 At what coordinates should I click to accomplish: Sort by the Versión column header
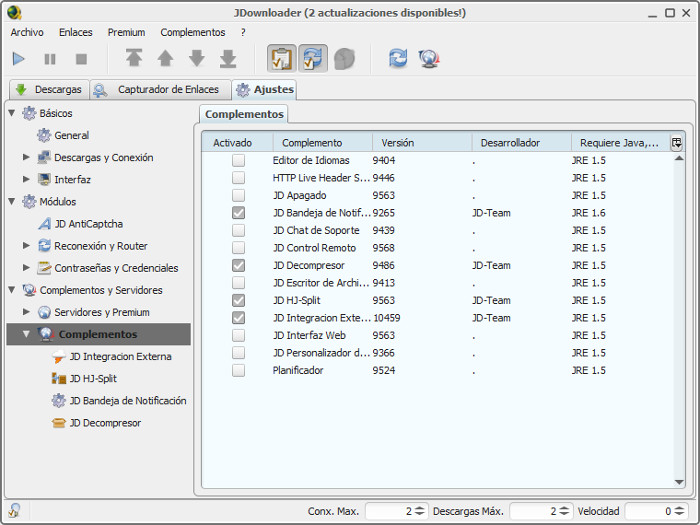(422, 142)
